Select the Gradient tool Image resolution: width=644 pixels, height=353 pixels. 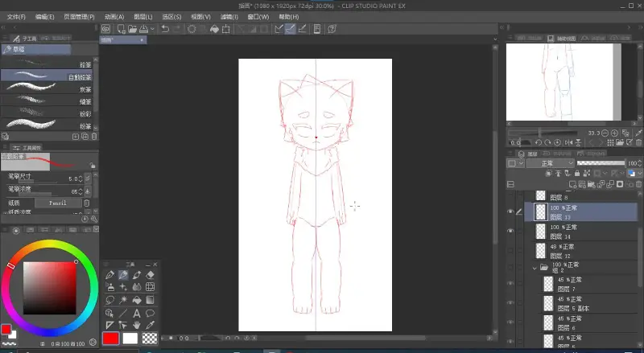click(x=150, y=300)
